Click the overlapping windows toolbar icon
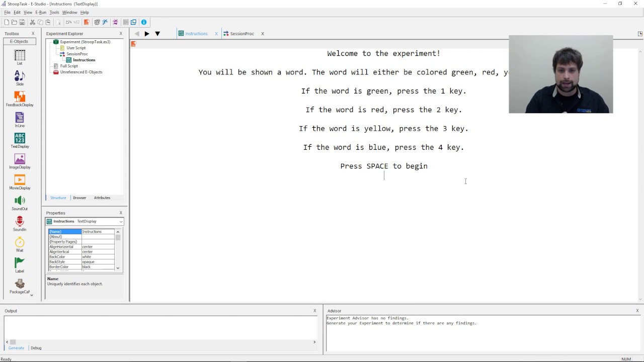644x362 pixels. tap(133, 22)
